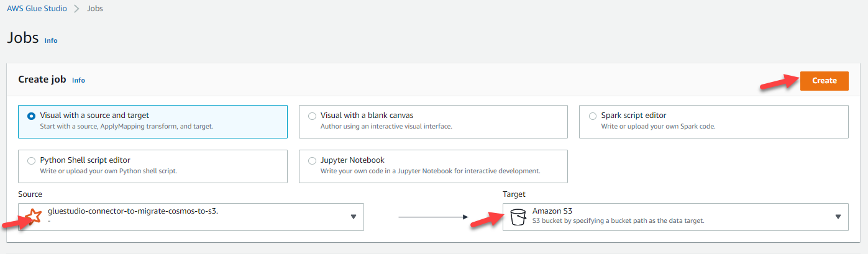Click 'Write or upload your own Spark code' text

(x=658, y=126)
